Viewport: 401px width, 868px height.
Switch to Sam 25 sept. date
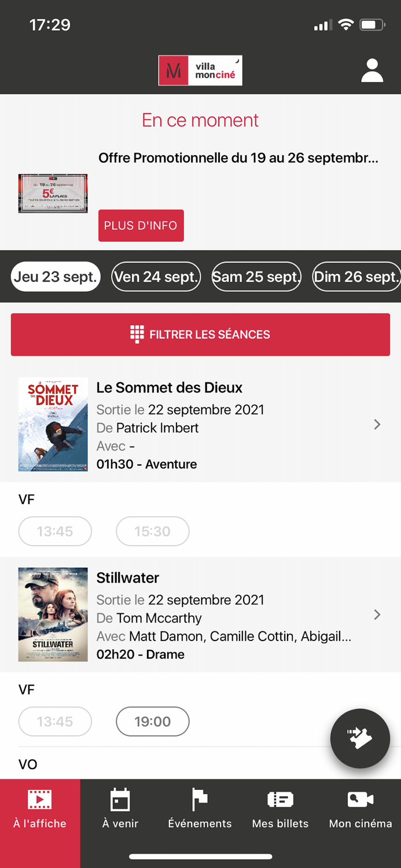(x=256, y=277)
